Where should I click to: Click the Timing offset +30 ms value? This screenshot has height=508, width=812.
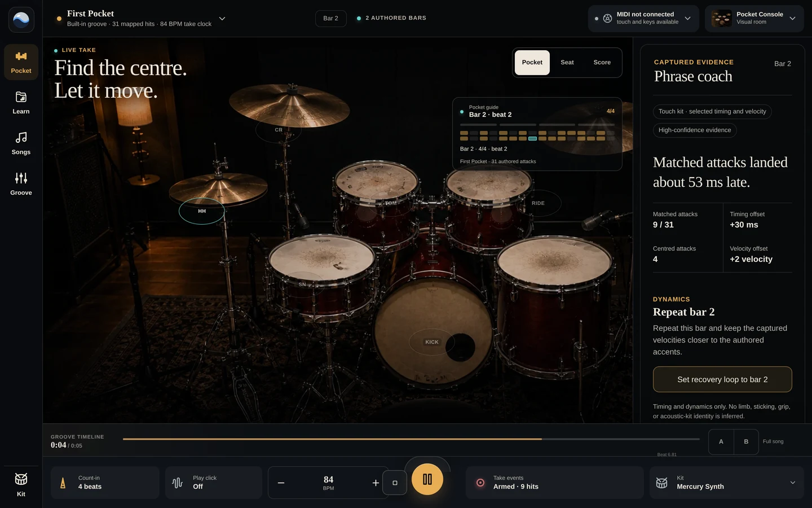pos(744,225)
